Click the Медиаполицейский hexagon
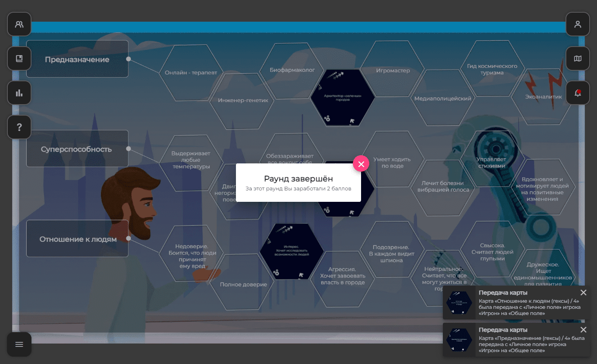 pyautogui.click(x=443, y=98)
